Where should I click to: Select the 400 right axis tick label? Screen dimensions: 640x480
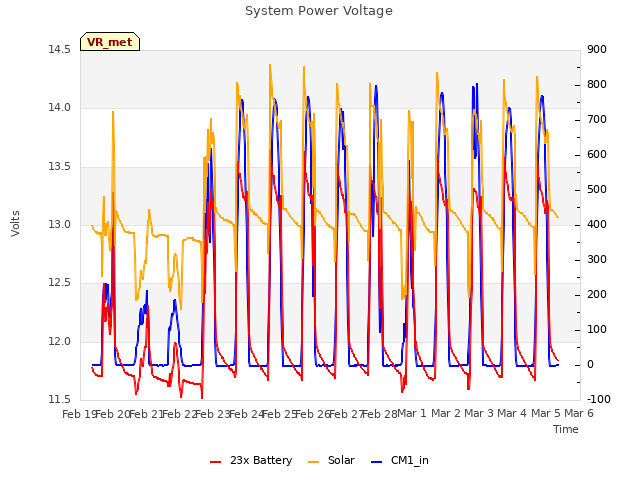(597, 224)
